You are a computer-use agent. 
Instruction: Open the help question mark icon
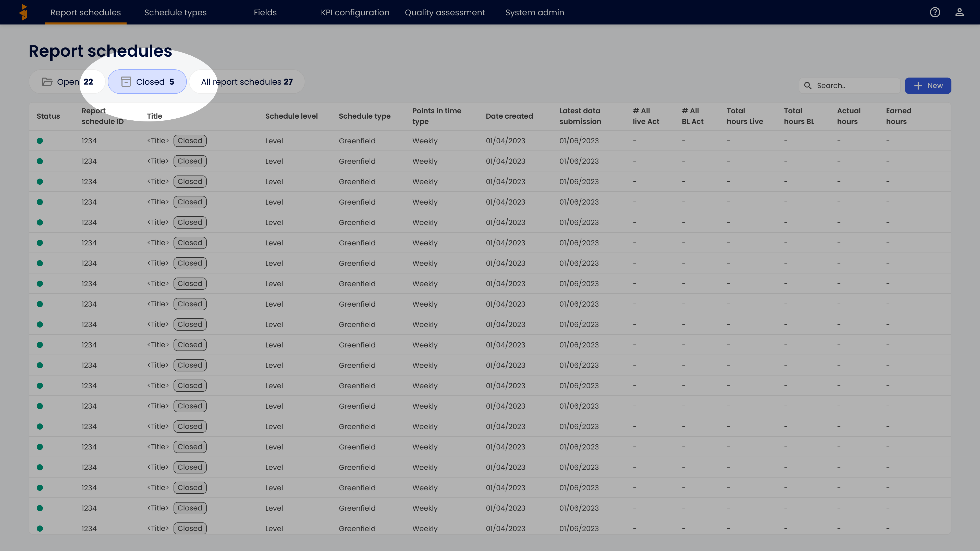pos(935,12)
